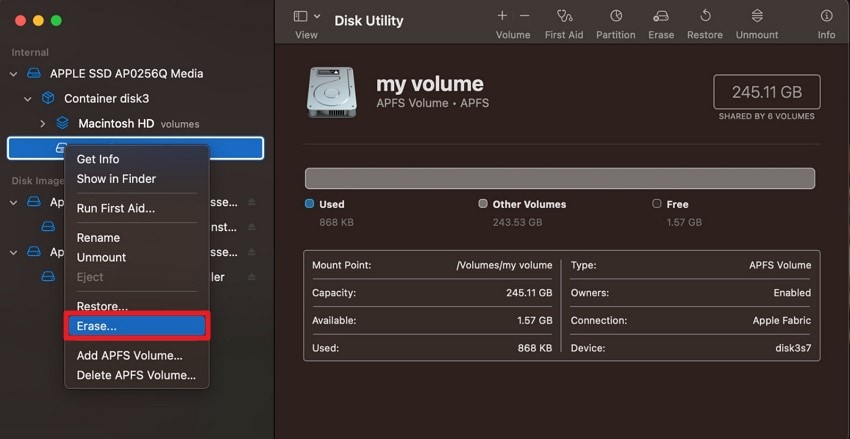Select the highlighted Erase... menu entry
This screenshot has height=439, width=850.
pos(137,326)
